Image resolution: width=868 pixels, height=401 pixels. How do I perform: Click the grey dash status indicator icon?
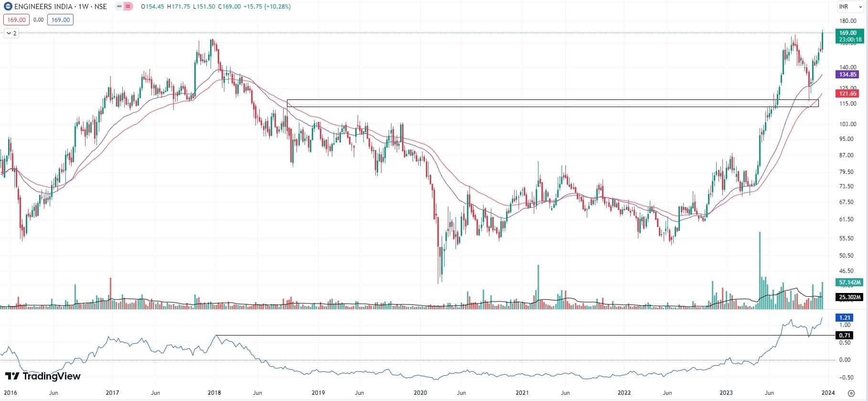coord(119,7)
